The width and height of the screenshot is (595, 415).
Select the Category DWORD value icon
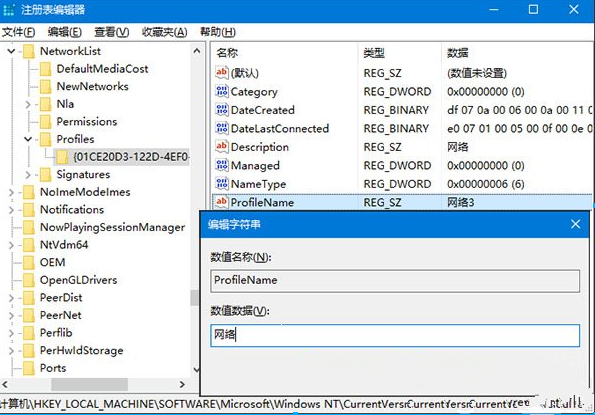click(222, 91)
